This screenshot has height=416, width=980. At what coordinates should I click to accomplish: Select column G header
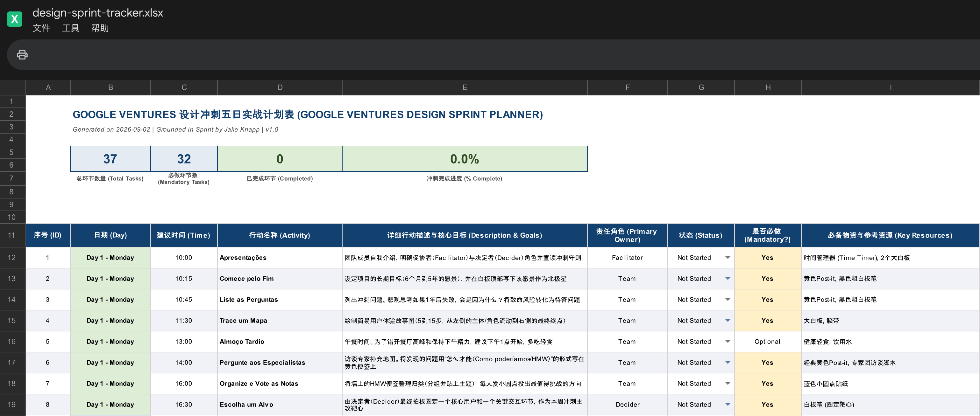tap(701, 87)
